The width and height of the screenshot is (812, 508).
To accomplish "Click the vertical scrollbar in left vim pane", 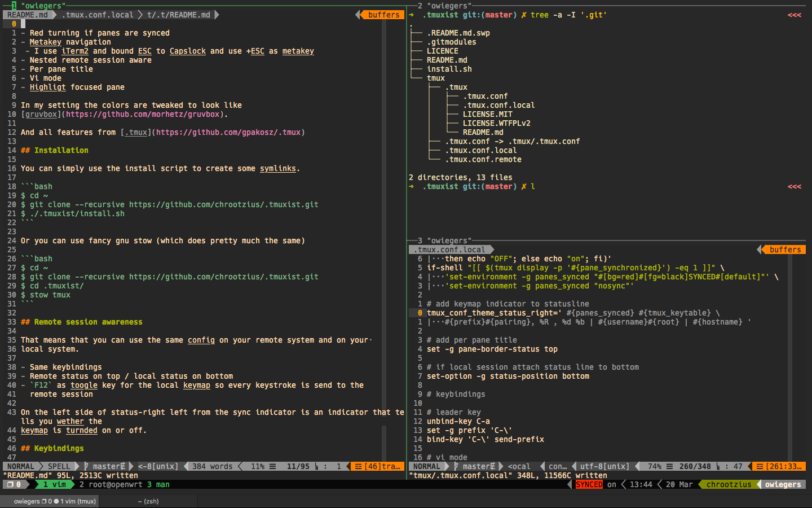I will (384, 240).
